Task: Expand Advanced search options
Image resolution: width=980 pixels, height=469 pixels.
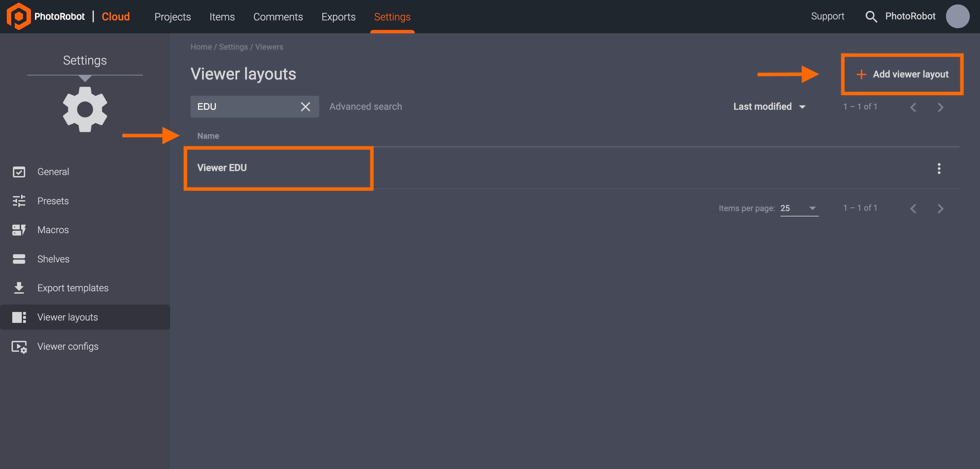Action: click(x=365, y=106)
